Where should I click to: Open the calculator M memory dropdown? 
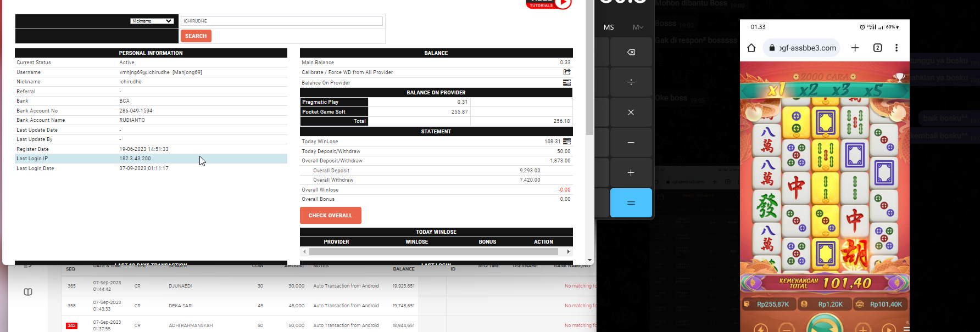(x=638, y=27)
